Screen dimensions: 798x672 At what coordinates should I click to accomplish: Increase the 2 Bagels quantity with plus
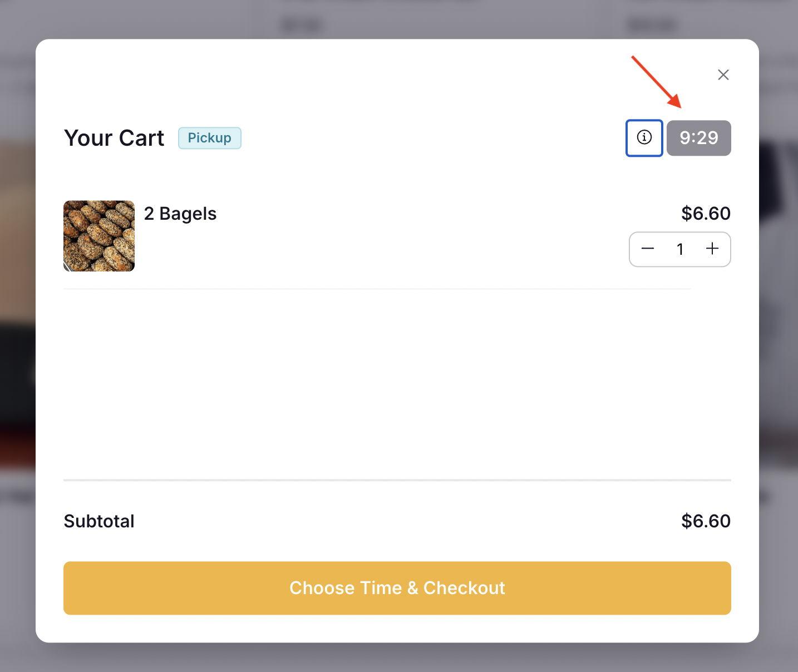(712, 249)
